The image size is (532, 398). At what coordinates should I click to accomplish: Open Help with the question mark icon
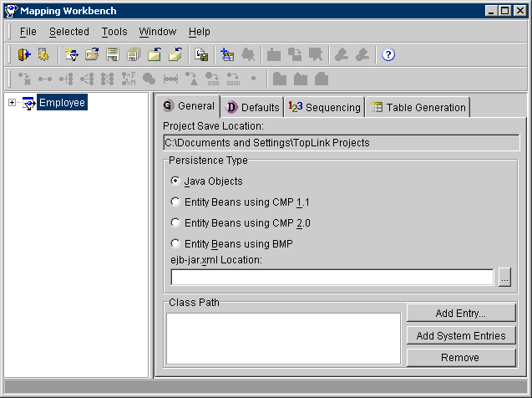388,54
